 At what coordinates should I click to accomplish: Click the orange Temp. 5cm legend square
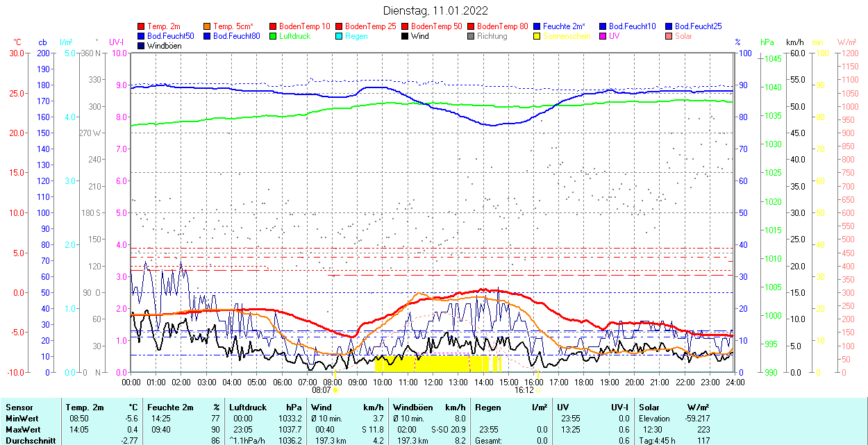click(x=208, y=26)
